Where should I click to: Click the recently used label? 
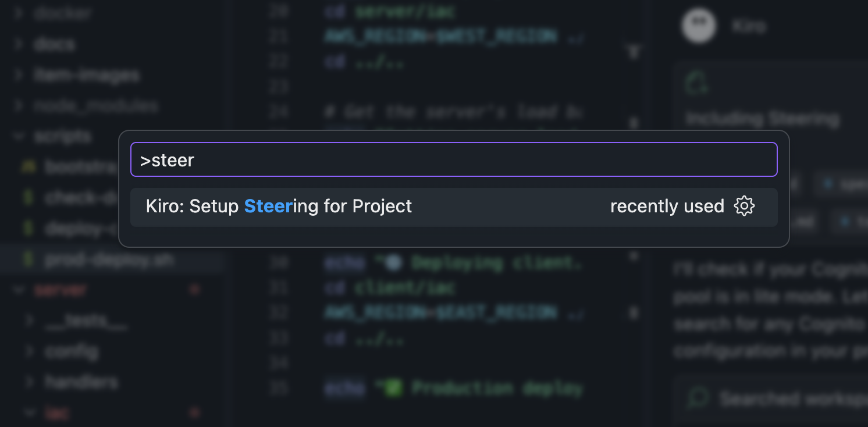[x=667, y=207]
